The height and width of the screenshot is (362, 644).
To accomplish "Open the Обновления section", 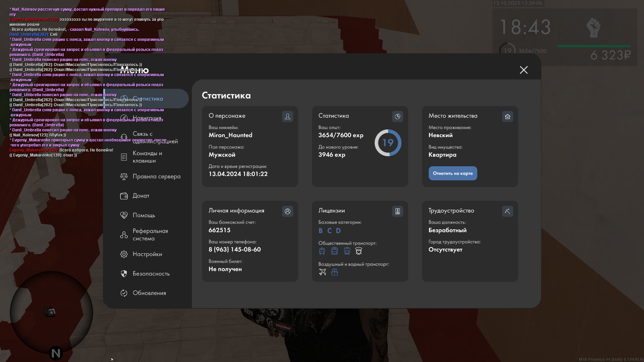I will [149, 293].
